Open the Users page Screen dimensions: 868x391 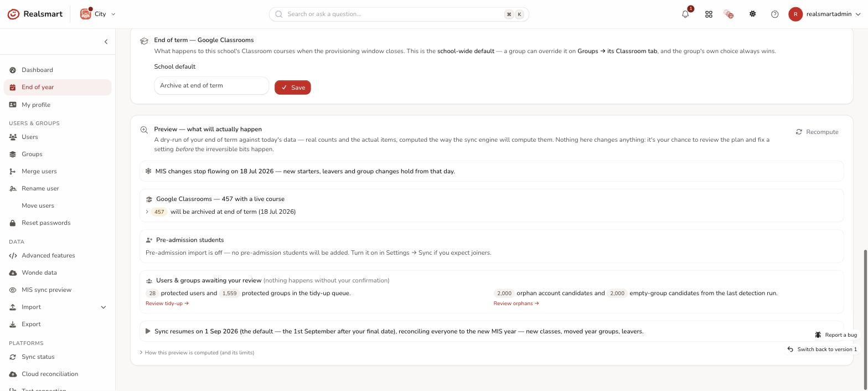click(58, 137)
